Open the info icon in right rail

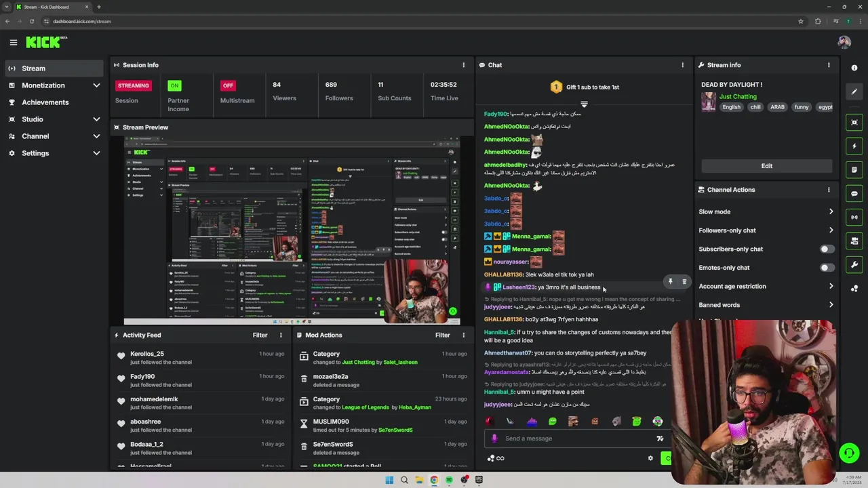pos(854,68)
